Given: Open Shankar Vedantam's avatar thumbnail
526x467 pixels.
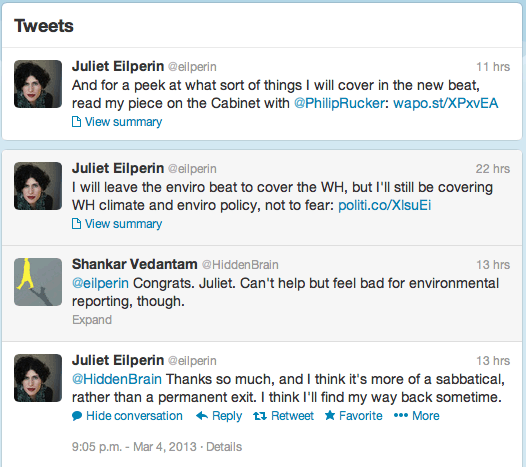Looking at the screenshot, I should 38,282.
